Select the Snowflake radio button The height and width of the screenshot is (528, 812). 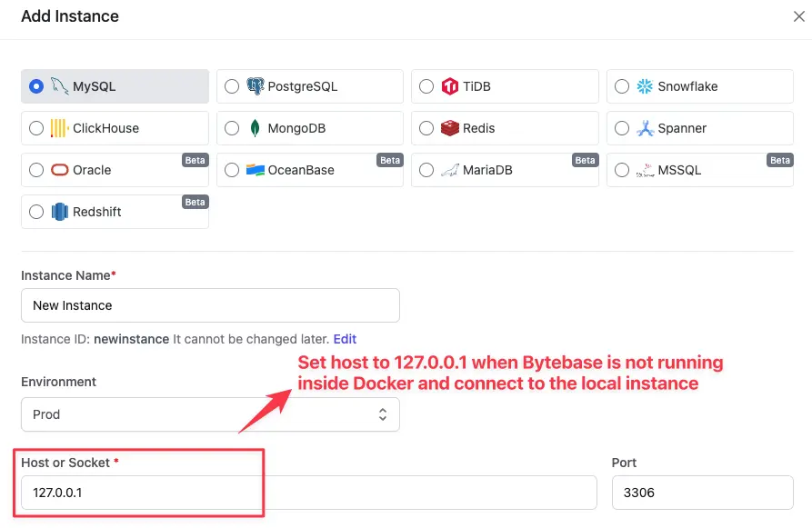621,86
